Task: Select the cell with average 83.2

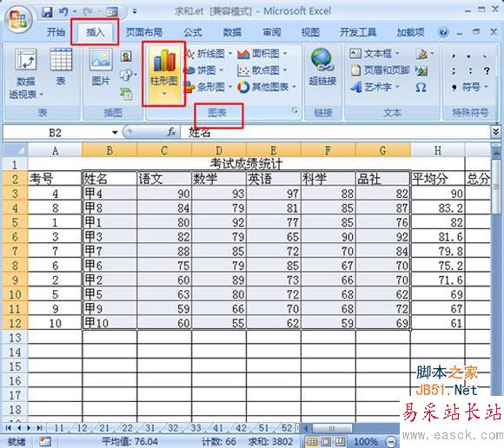Action: 438,208
